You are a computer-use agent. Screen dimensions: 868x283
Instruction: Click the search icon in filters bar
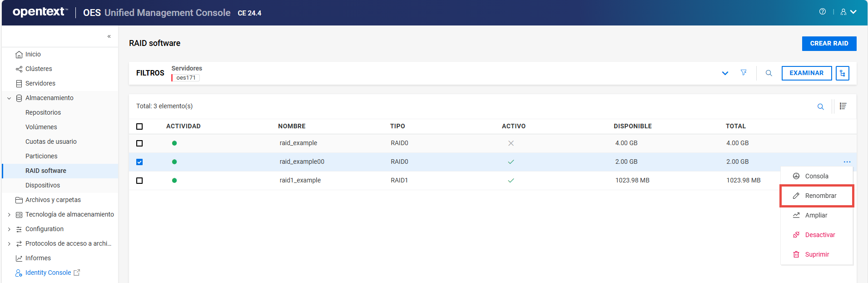coord(769,73)
